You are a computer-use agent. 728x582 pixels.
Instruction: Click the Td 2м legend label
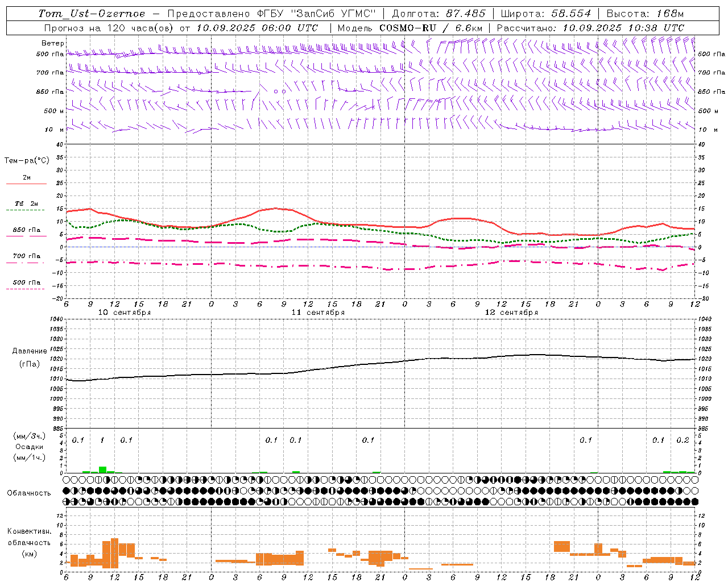27,203
